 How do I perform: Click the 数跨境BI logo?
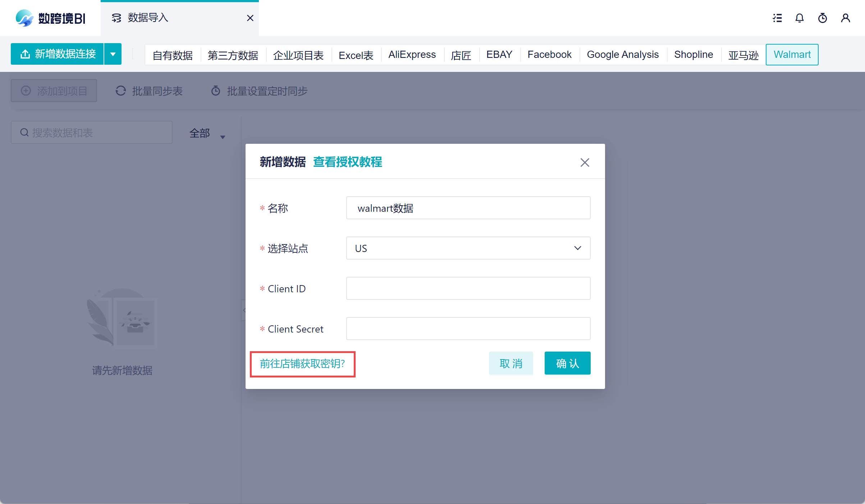point(50,18)
